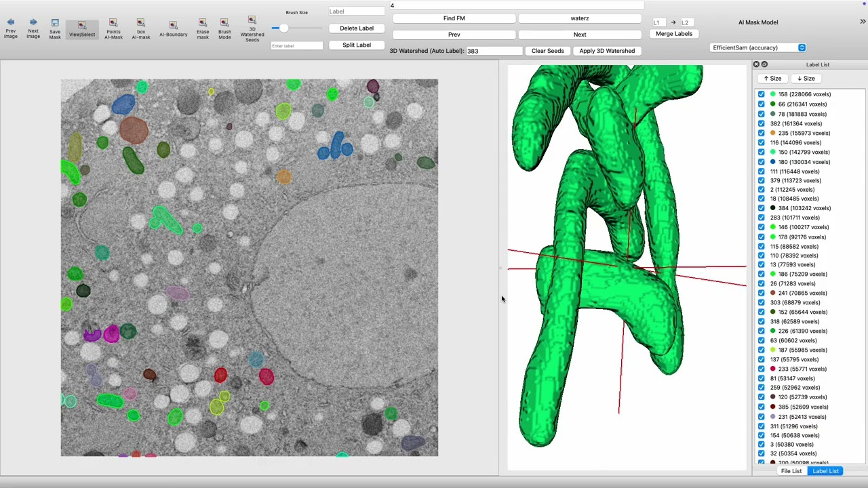The height and width of the screenshot is (488, 868).
Task: Close the Label List panel
Action: pyautogui.click(x=756, y=64)
